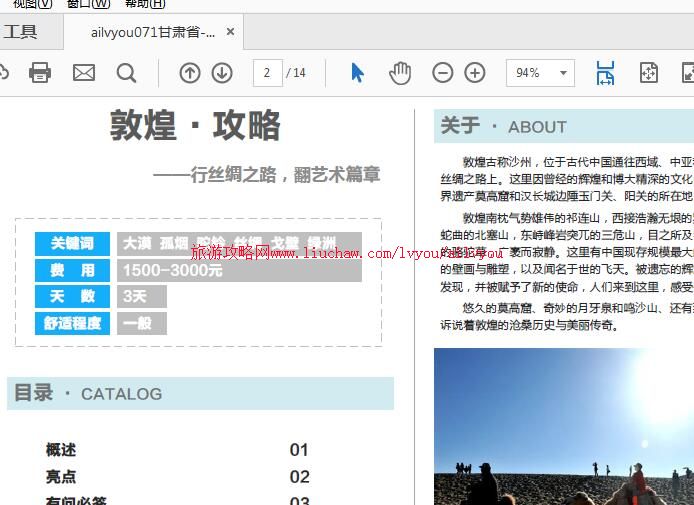Toggle fit full page view
694x505 pixels.
click(648, 72)
